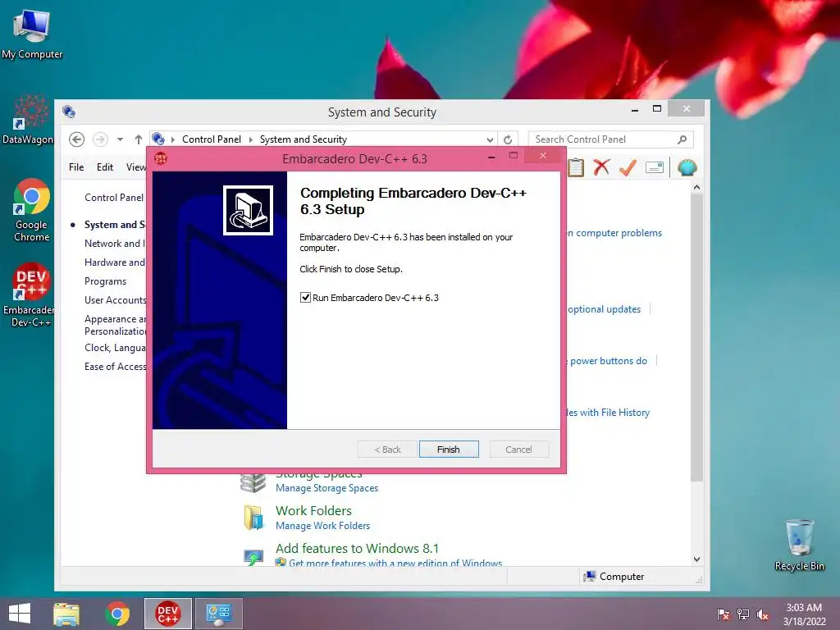Open the View menu
Image resolution: width=840 pixels, height=630 pixels.
(x=136, y=167)
